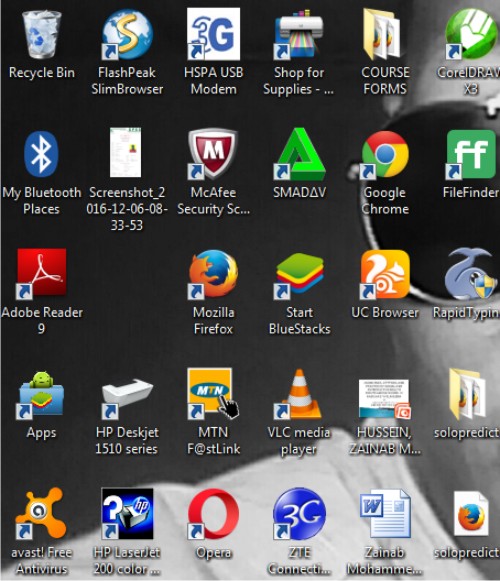Launch FlashPeak SlimBrowser shortcut
500x581 pixels.
pos(127,35)
